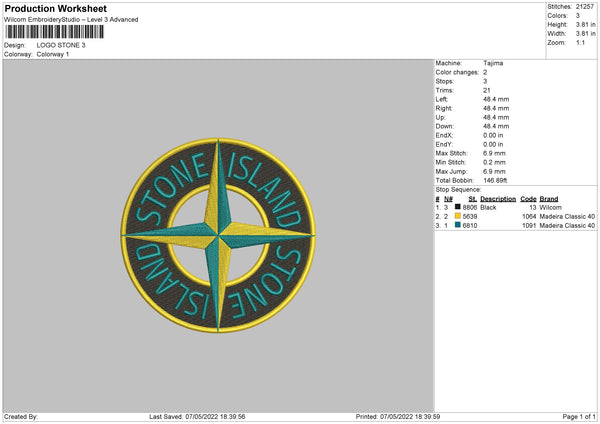600x424 pixels.
Task: Click the Trims value 21
Action: click(487, 90)
